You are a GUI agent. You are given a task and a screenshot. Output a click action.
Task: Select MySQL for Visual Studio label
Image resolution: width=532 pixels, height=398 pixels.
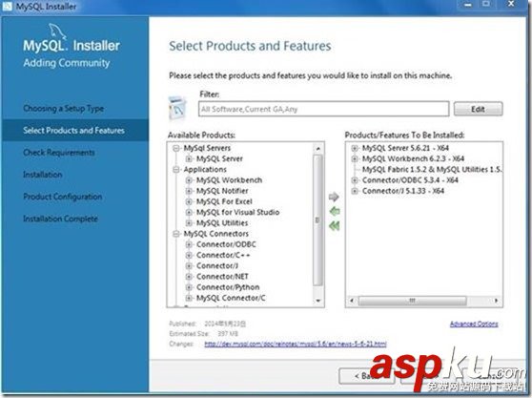click(237, 212)
